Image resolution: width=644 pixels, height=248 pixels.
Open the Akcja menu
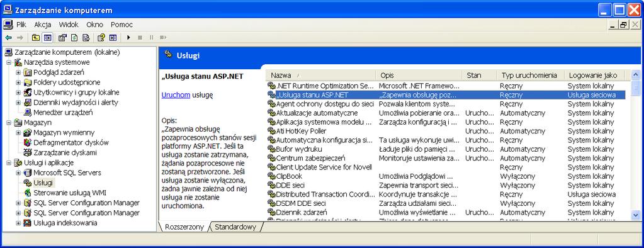[x=43, y=25]
